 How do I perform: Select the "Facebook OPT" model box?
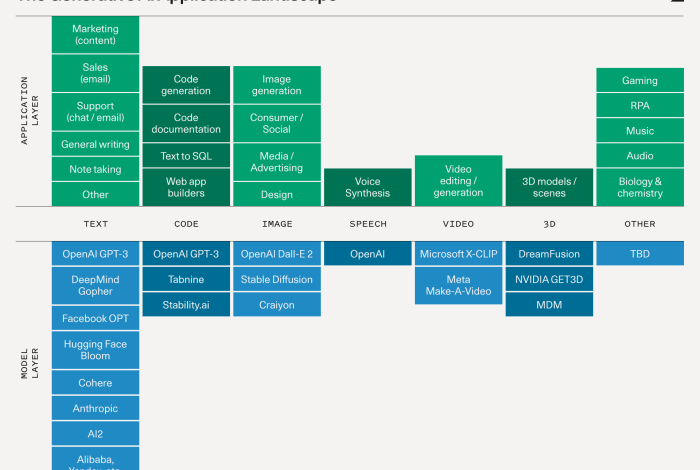tap(96, 318)
